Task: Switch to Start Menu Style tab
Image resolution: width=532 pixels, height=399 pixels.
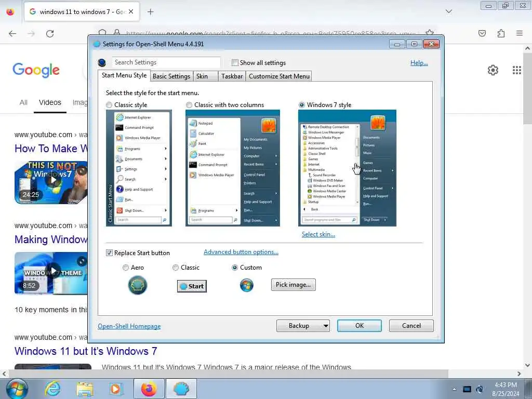Action: coord(124,75)
